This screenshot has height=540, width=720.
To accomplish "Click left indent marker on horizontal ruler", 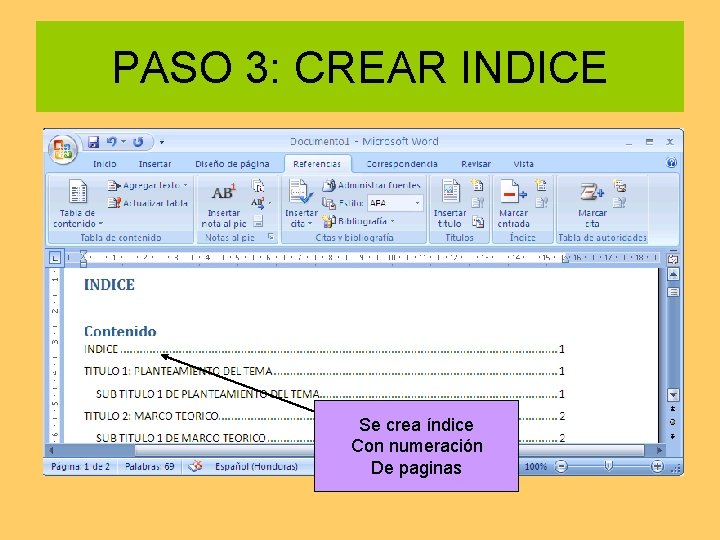I will click(x=83, y=260).
